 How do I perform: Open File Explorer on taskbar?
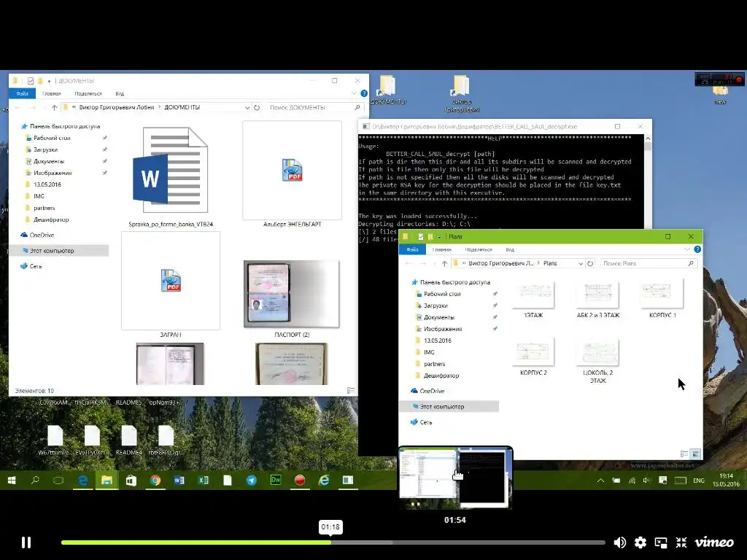click(107, 481)
